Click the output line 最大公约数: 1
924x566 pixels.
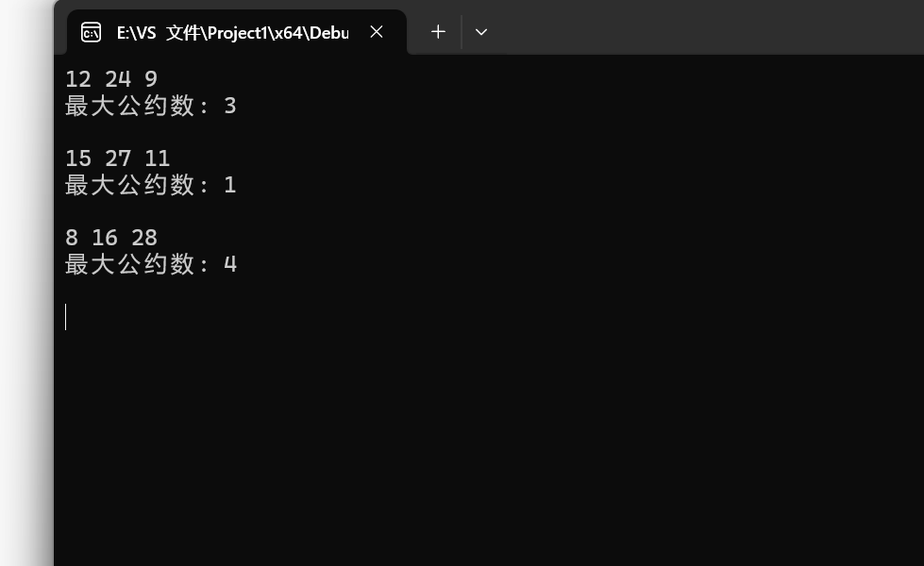coord(150,185)
